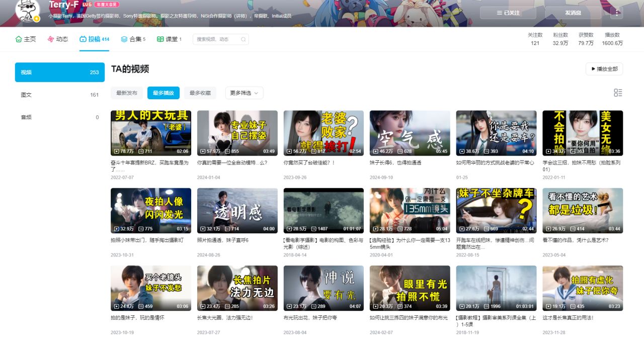Click title 拍照小妹带出门，随手掏出摄影灯
This screenshot has height=339, width=644.
coord(147,240)
